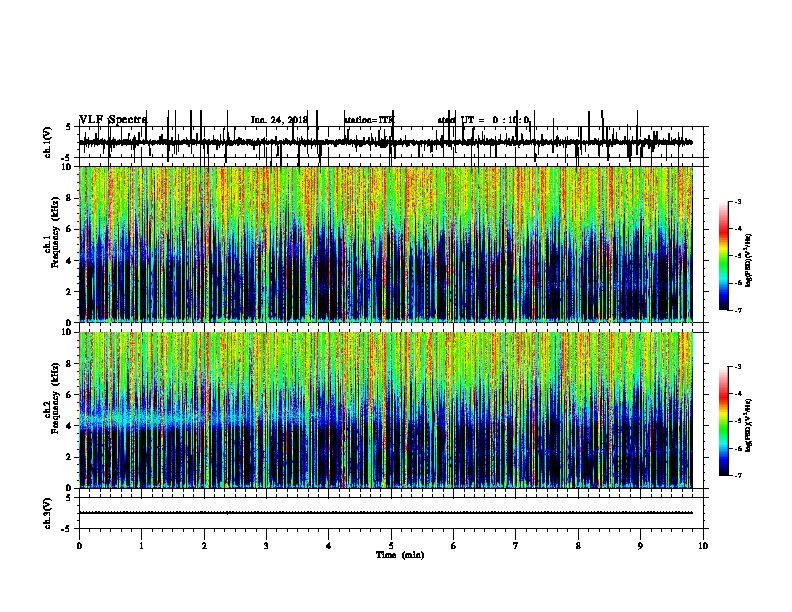
Task: Click the start UT time header text
Action: pos(483,120)
